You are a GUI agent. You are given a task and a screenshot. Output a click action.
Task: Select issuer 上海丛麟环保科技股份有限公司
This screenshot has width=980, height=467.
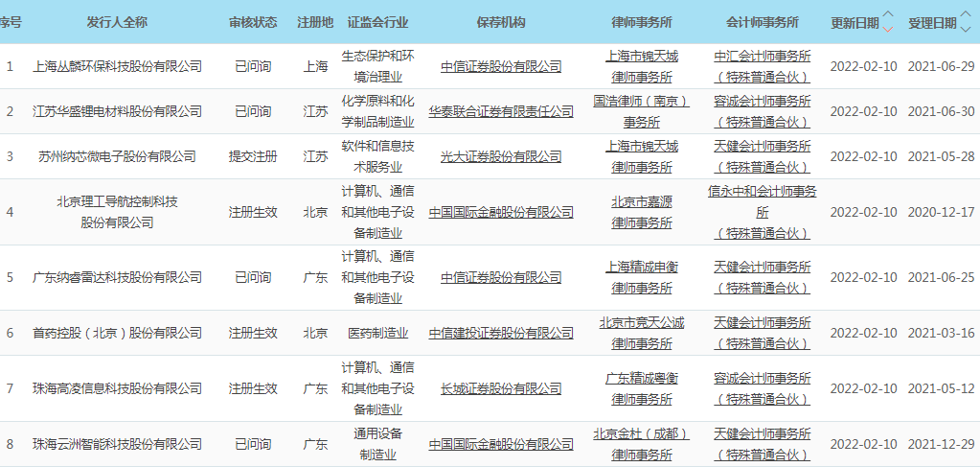[118, 66]
